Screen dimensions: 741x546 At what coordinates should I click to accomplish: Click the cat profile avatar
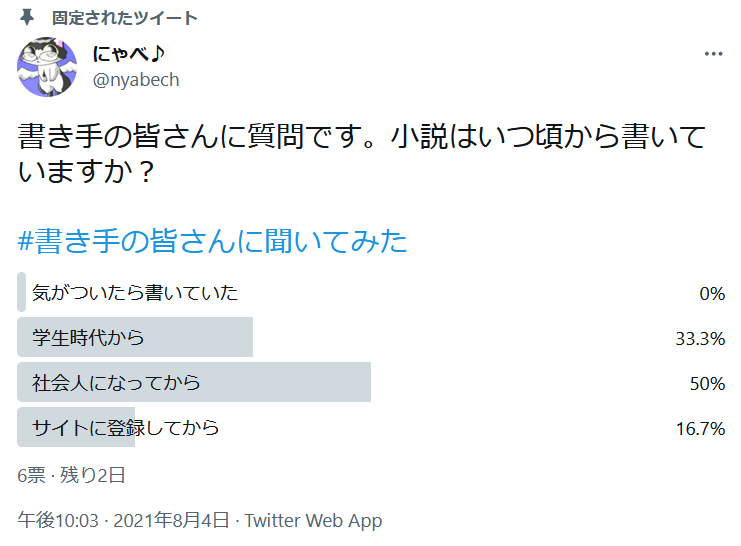tap(47, 67)
